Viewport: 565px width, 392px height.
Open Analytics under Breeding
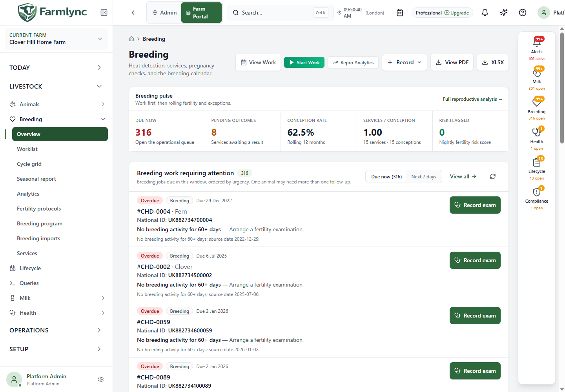point(60,194)
